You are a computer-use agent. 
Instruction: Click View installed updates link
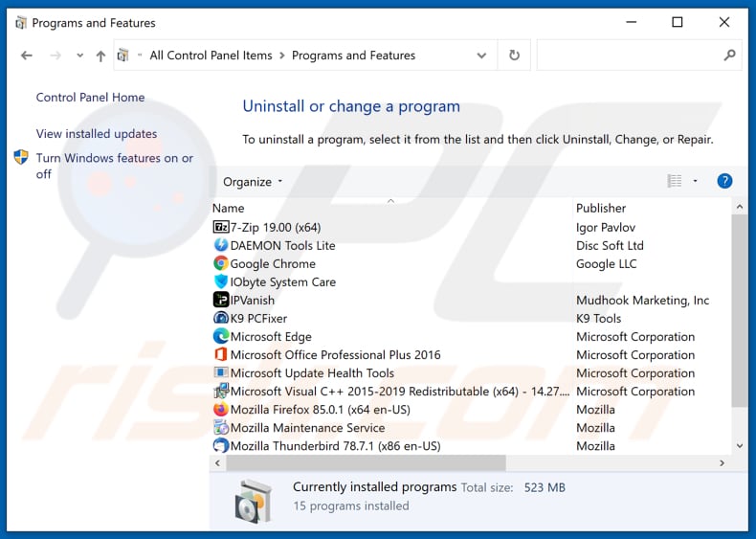[97, 134]
